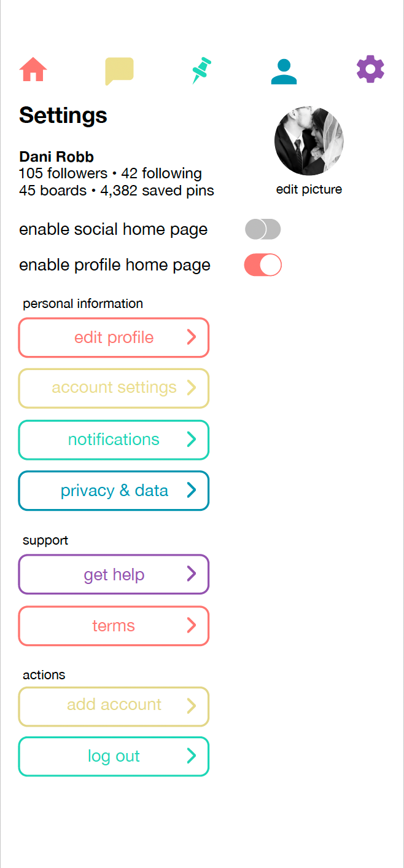Click the chevron on edit profile
Image resolution: width=404 pixels, height=868 pixels.
pos(191,337)
